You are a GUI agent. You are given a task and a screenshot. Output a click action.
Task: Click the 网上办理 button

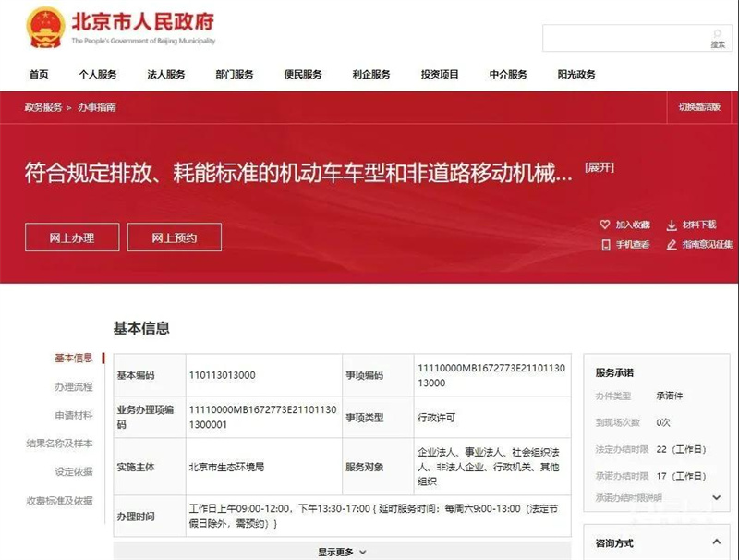point(72,237)
